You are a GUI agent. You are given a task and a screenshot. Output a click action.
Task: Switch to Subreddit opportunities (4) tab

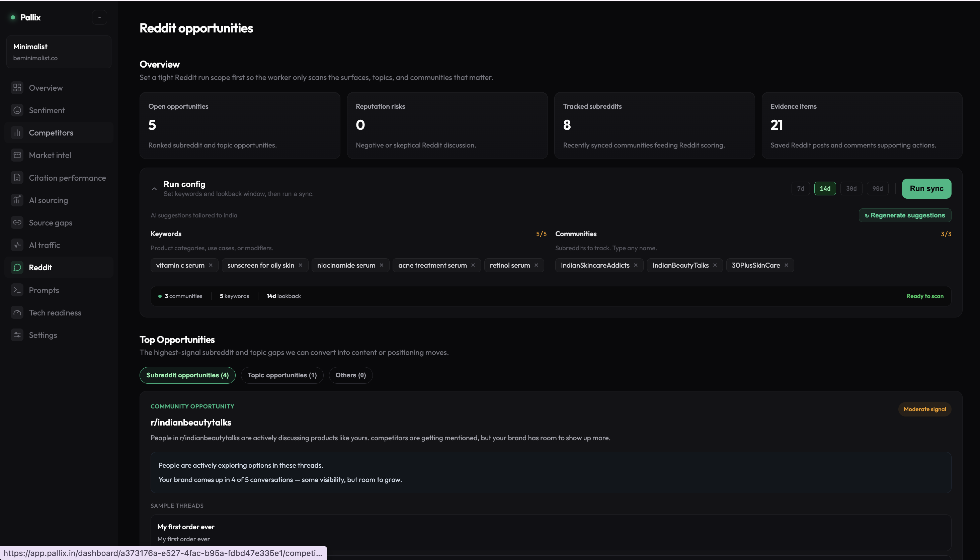[x=187, y=375]
